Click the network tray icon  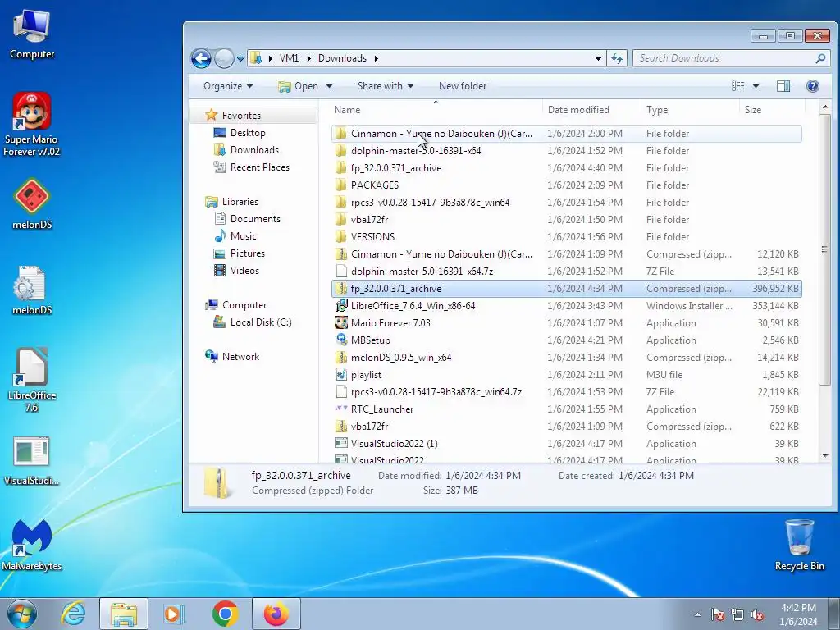point(737,614)
